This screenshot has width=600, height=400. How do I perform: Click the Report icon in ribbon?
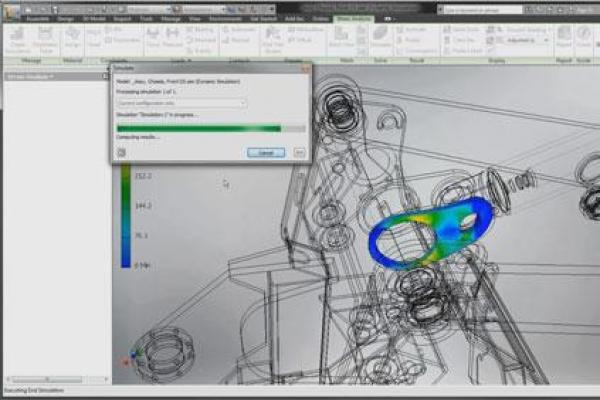pos(563,41)
